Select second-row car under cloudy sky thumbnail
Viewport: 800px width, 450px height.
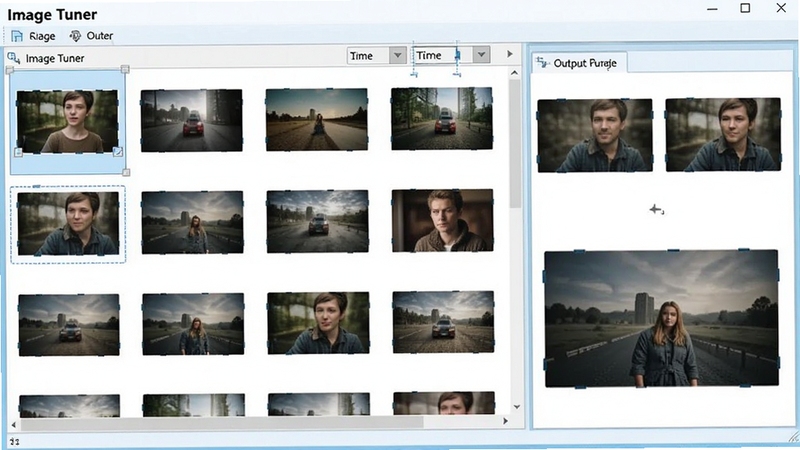(317, 221)
